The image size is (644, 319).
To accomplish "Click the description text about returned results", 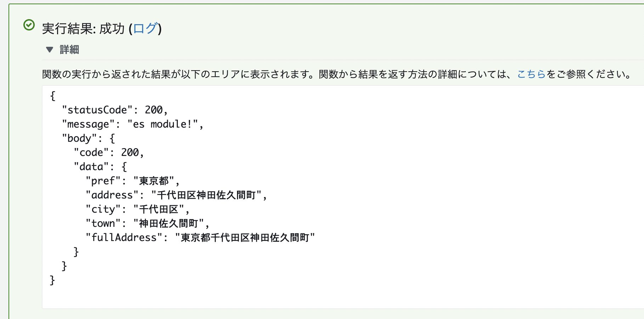I will 337,74.
